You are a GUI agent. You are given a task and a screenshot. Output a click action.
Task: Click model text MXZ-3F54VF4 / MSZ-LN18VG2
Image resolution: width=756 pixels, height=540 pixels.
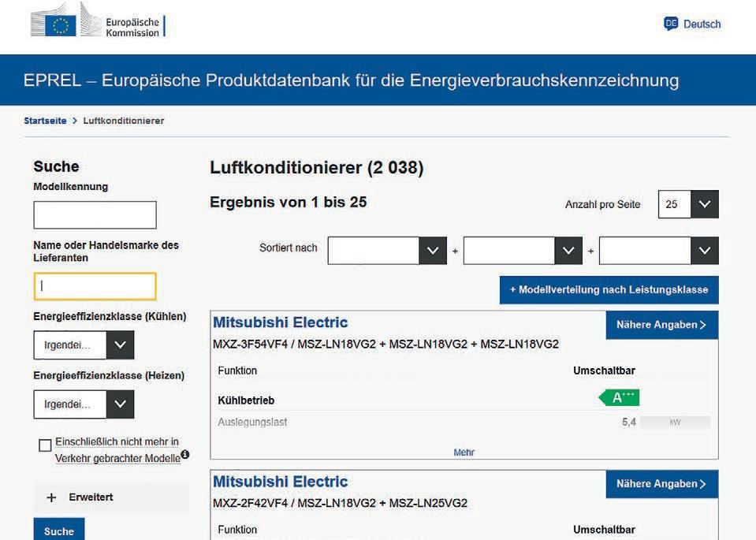(385, 344)
